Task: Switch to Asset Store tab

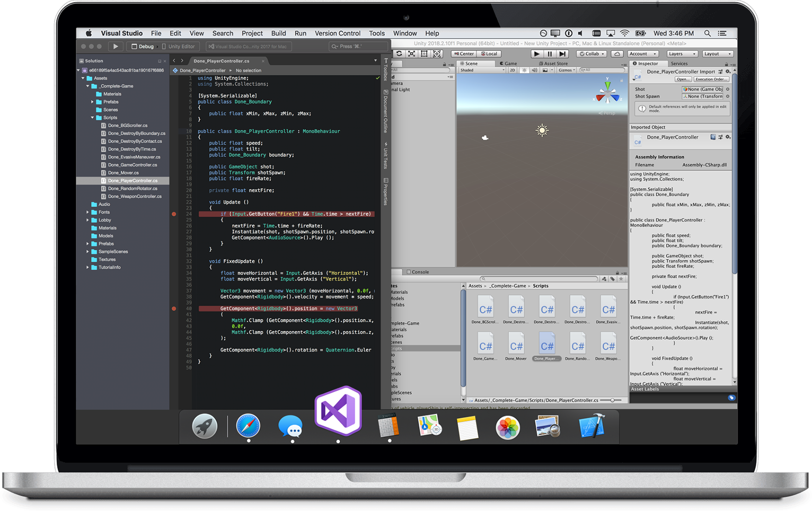Action: [554, 63]
